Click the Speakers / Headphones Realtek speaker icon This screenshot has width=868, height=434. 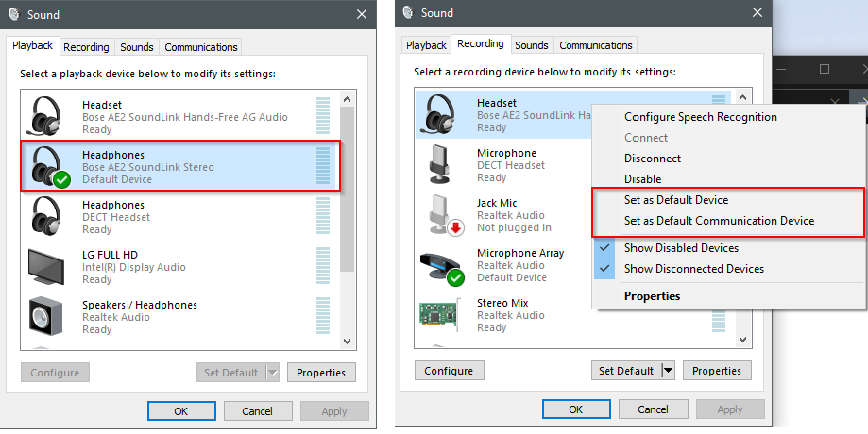click(45, 317)
